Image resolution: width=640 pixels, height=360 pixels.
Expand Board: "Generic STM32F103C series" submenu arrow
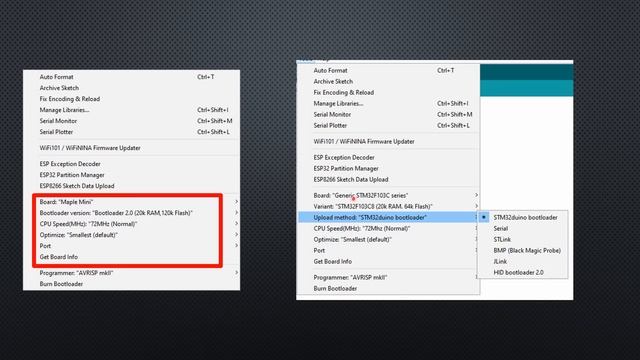point(476,195)
